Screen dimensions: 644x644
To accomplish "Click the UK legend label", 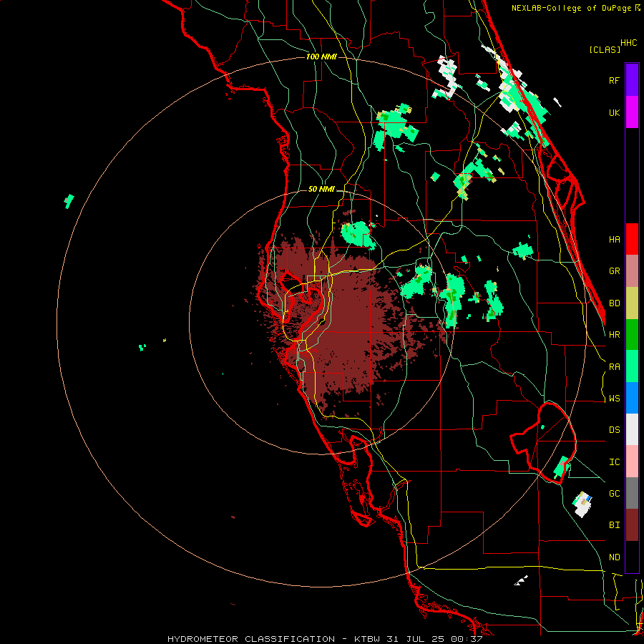I will 614,112.
